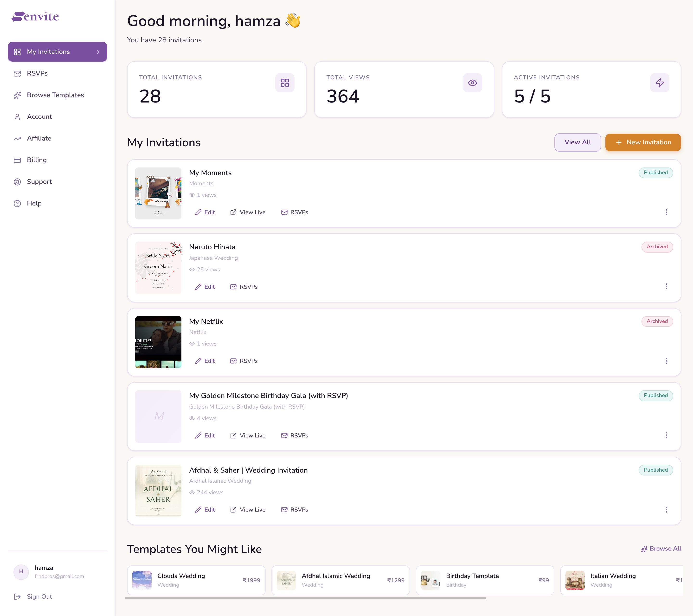Open RSVPs for Naruto Hinata
Image resolution: width=693 pixels, height=616 pixels.
pyautogui.click(x=244, y=287)
